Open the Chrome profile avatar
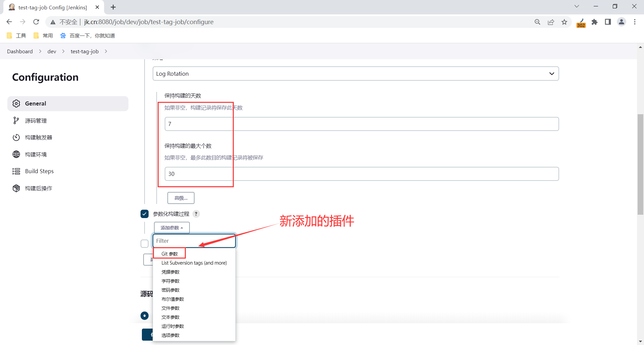644x345 pixels. pyautogui.click(x=622, y=22)
